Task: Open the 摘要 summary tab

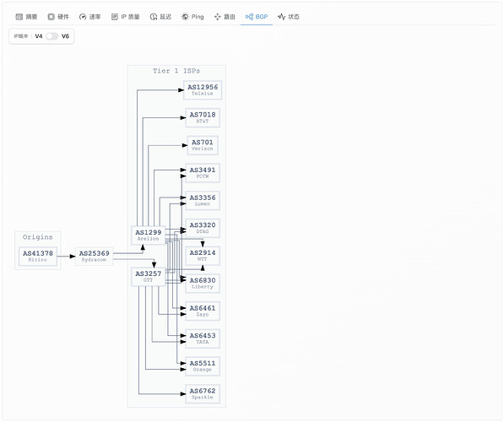Action: coord(27,17)
